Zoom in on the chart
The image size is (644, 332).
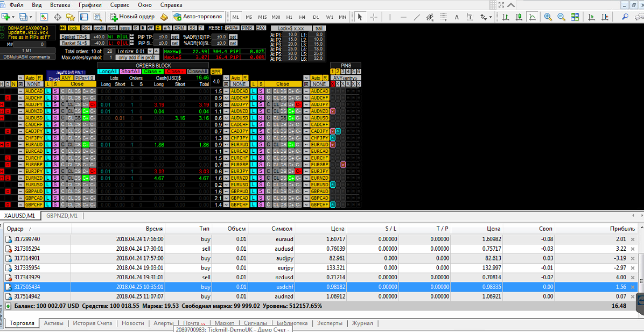pyautogui.click(x=548, y=17)
